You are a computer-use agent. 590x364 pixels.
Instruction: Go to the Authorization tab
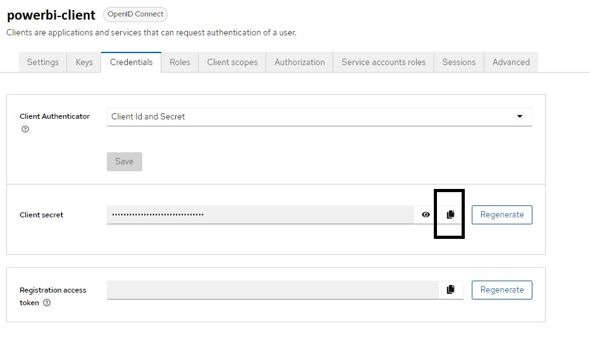pos(300,63)
